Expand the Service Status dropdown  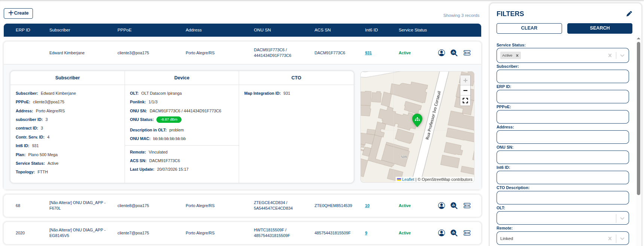[x=622, y=55]
